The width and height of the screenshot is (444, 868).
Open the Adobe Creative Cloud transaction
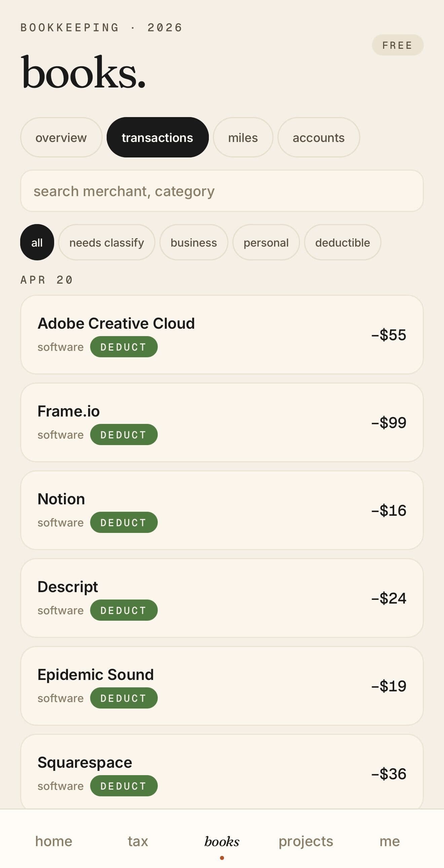click(222, 334)
